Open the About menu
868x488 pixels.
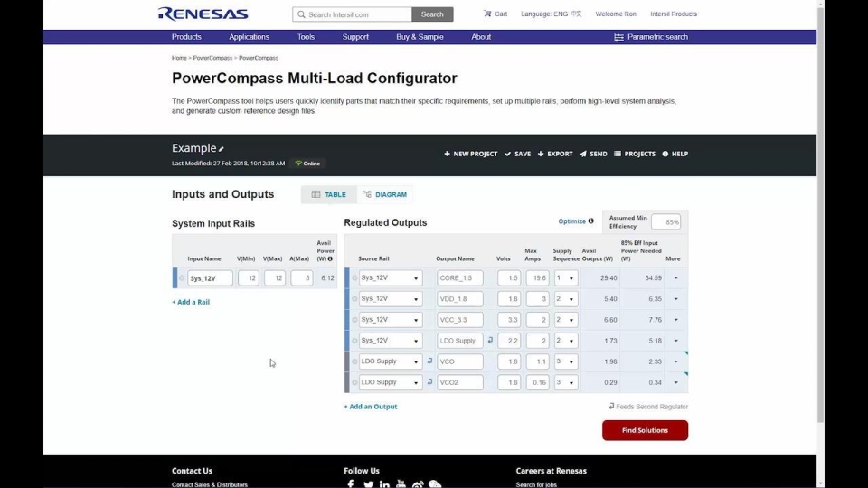point(481,37)
